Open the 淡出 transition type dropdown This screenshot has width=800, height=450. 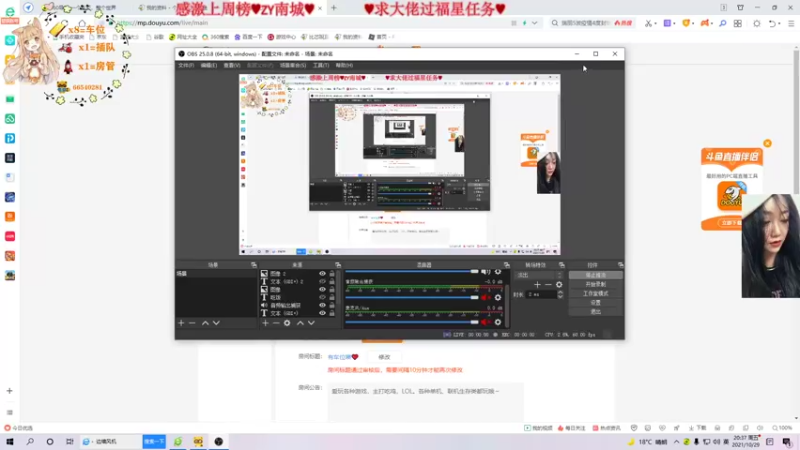(540, 275)
